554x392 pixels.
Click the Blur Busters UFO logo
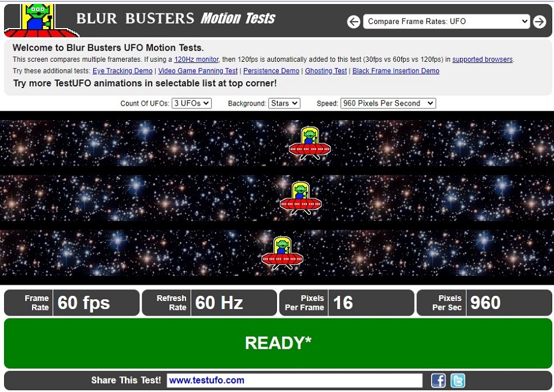pos(41,20)
